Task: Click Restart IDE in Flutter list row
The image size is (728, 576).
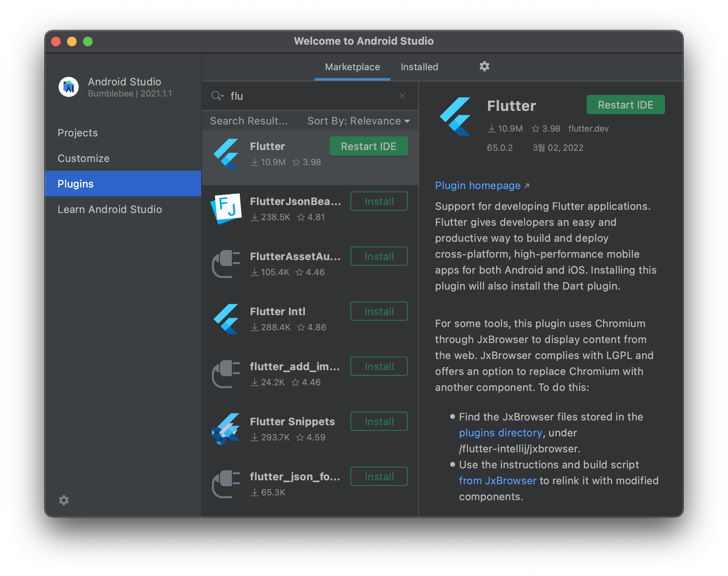Action: 368,146
